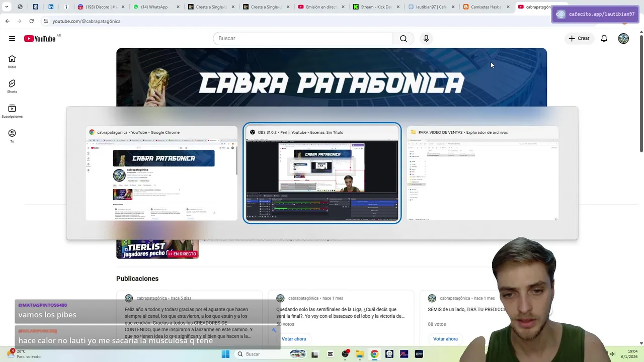Click the channel avatar on 'hace 5 días' post

pos(129,298)
